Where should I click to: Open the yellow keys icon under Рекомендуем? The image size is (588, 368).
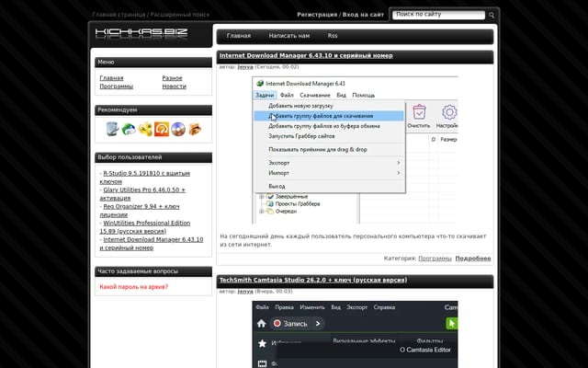(x=145, y=129)
